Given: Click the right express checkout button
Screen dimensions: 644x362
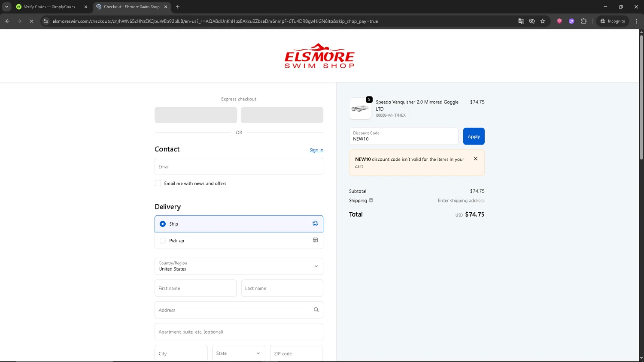Looking at the screenshot, I should click(282, 115).
